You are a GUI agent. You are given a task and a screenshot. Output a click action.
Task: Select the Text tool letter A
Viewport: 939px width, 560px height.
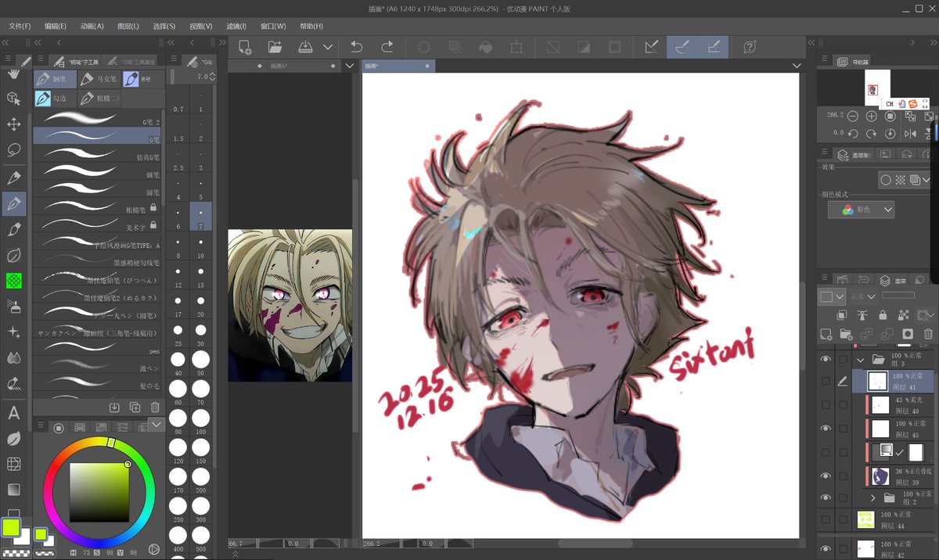click(13, 412)
